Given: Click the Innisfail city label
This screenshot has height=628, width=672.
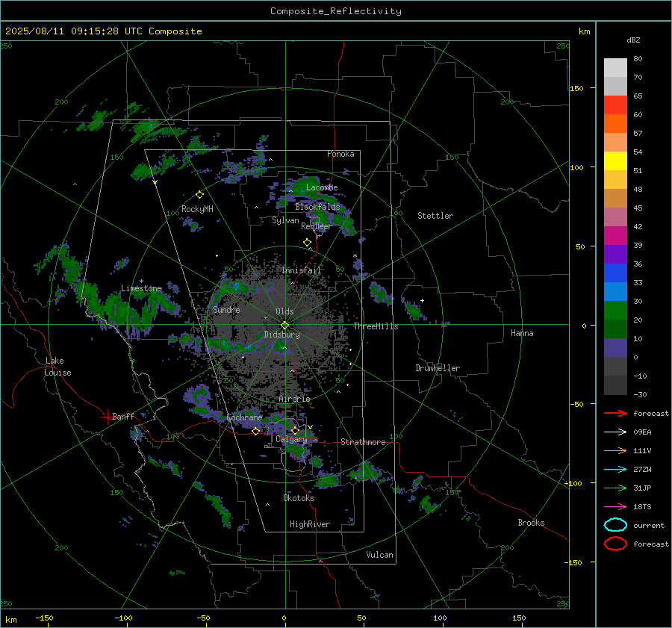Looking at the screenshot, I should pos(302,270).
